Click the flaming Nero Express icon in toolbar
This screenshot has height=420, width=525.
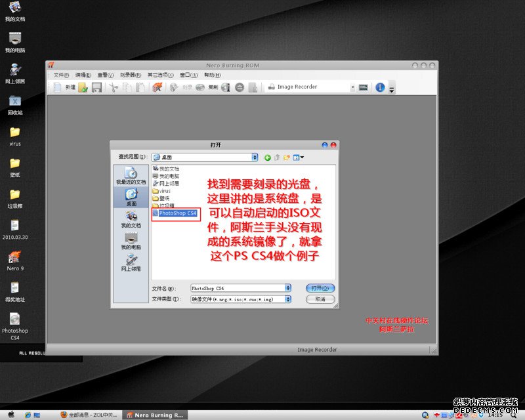point(157,87)
